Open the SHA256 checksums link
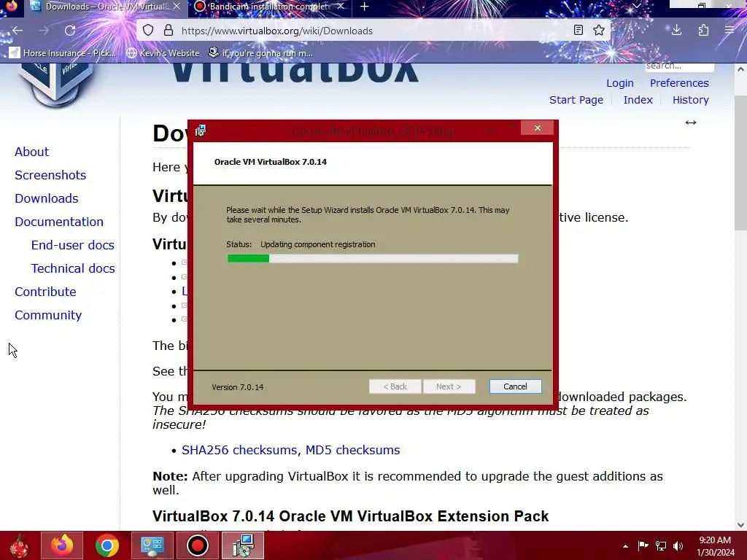Screen dimensions: 747x560 coord(239,450)
